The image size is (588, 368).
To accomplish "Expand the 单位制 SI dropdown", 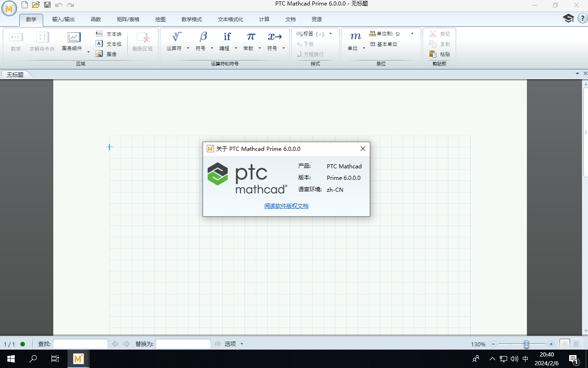I will [x=412, y=33].
